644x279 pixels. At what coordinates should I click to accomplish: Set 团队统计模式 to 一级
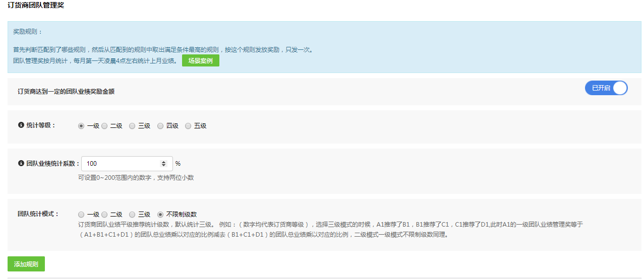click(x=81, y=214)
